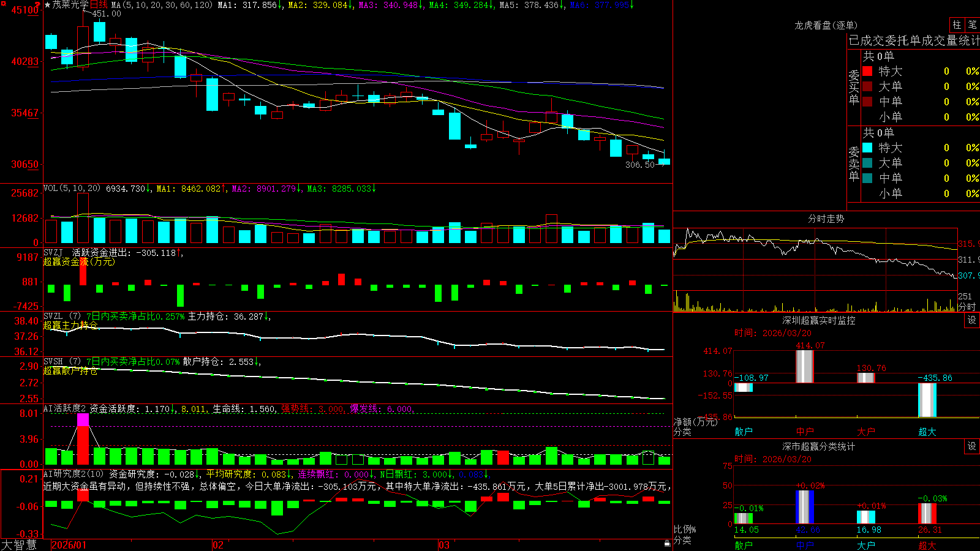980x551 pixels.
Task: Click the 中户 414.07 bar in real-time monitor
Action: coord(805,366)
